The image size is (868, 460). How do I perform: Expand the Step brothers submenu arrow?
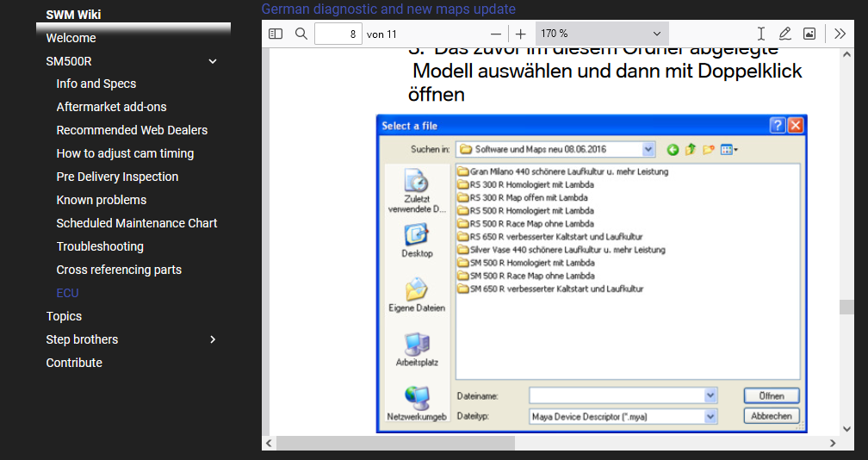213,339
